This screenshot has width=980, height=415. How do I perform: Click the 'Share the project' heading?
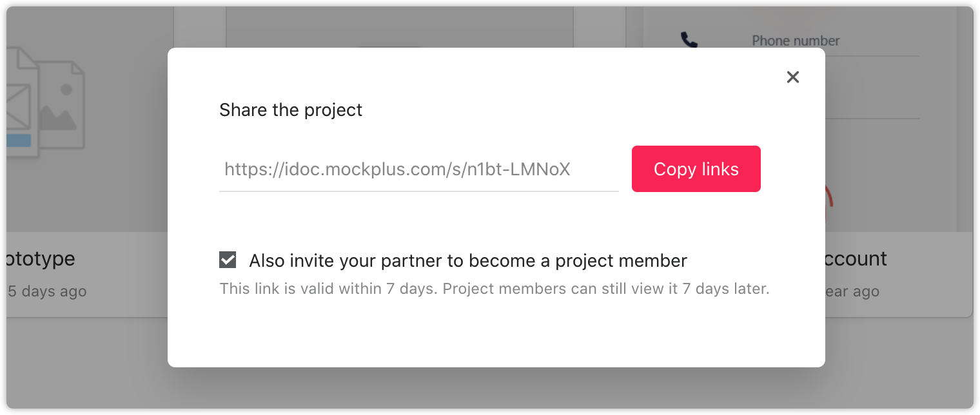[x=291, y=110]
